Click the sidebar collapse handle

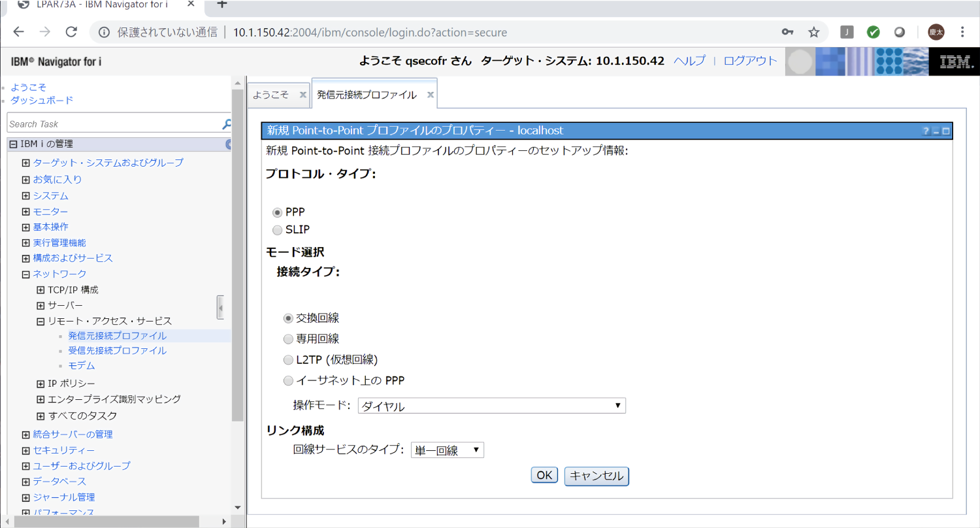click(221, 307)
